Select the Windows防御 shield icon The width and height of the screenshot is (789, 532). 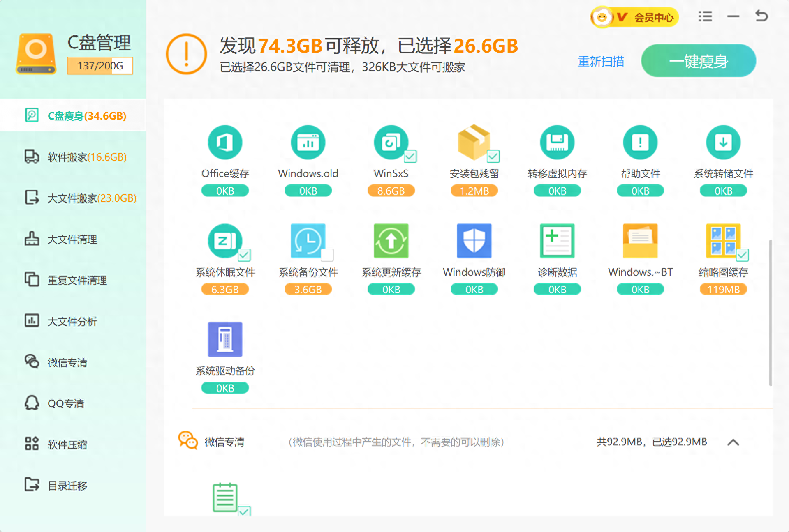click(474, 241)
